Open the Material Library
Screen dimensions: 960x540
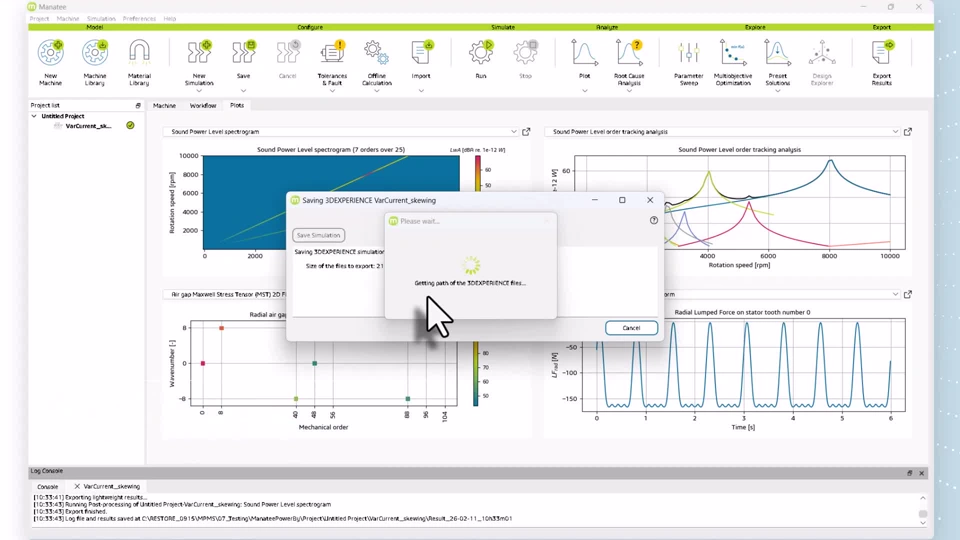click(139, 61)
